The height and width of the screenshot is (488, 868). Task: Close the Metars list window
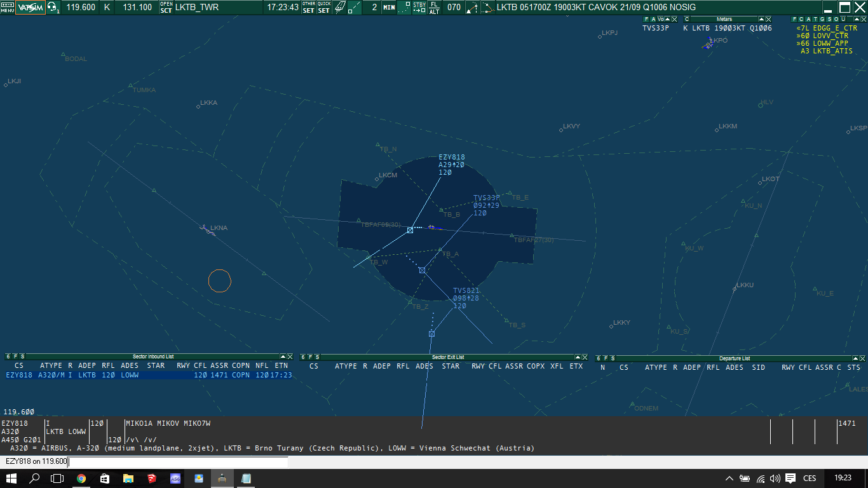(769, 19)
